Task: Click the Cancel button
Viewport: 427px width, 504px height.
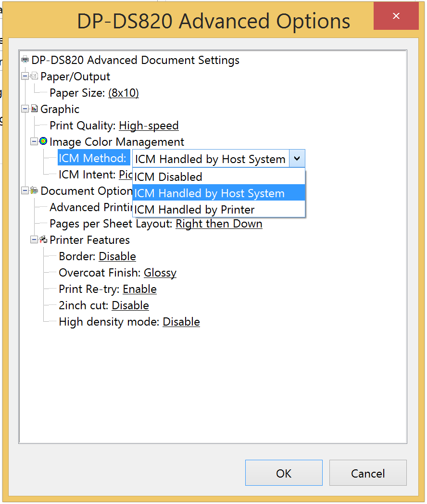Action: (368, 473)
